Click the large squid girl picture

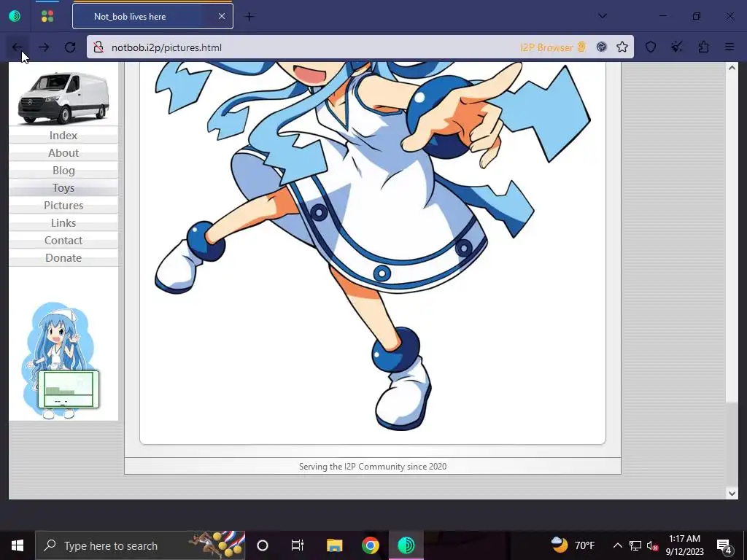click(x=373, y=246)
